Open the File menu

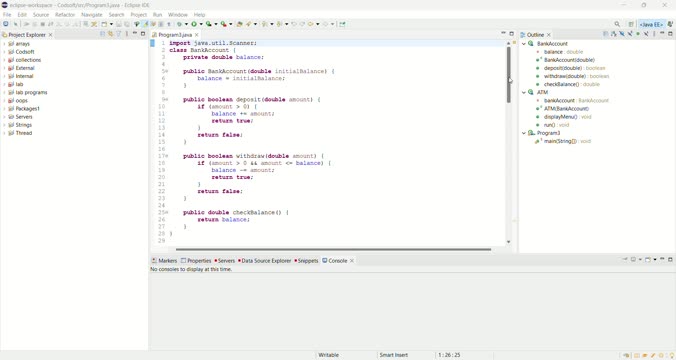point(7,15)
